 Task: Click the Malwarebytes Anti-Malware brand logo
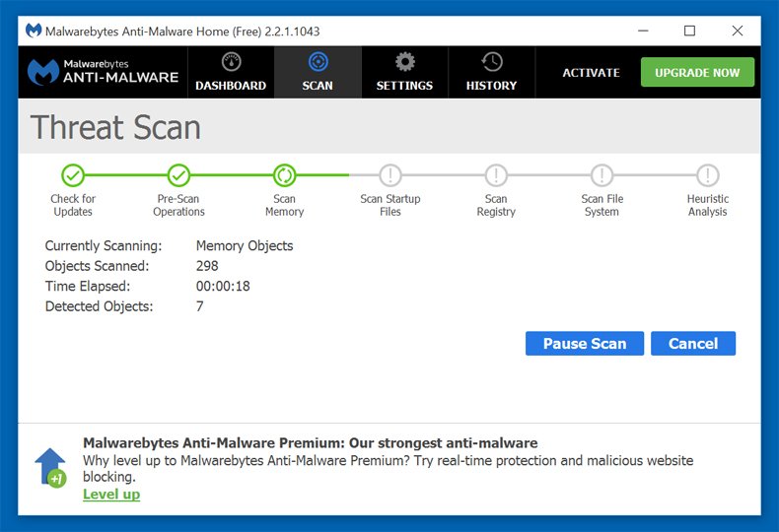tap(103, 72)
